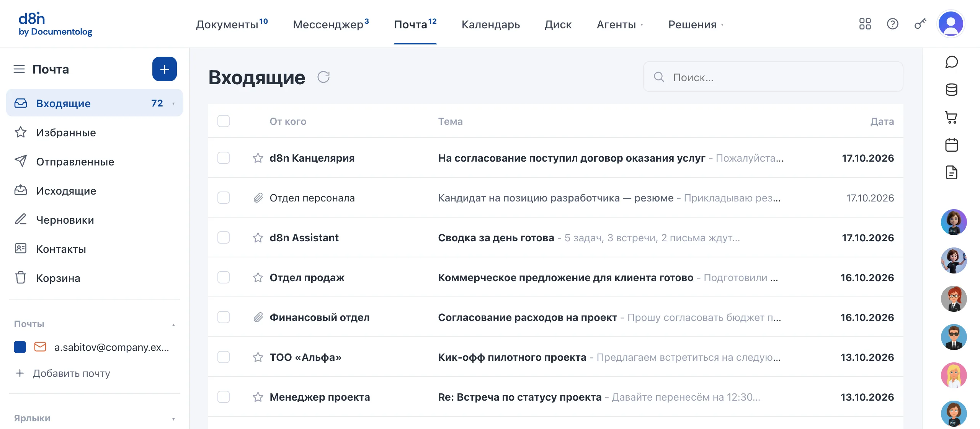The image size is (980, 429).
Task: Expand the Ярлыки section
Action: coord(173,419)
